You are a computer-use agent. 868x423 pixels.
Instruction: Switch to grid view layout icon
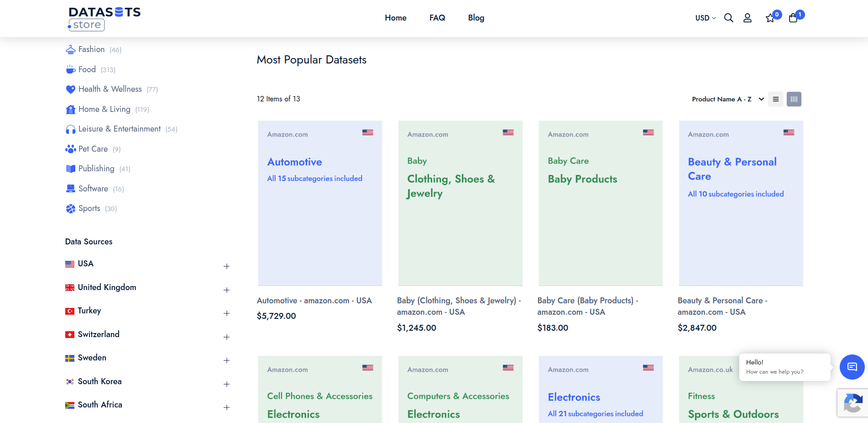794,99
